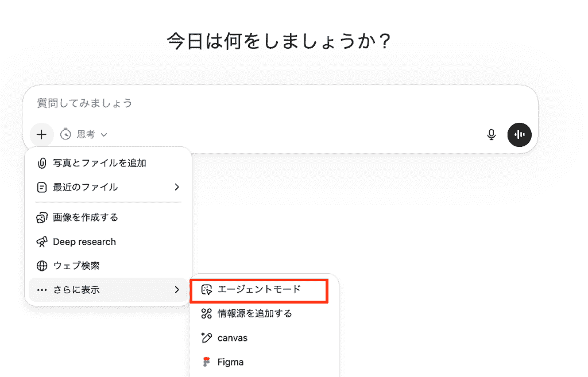588x377 pixels.
Task: Select エージェントモード from the submenu
Action: (x=259, y=290)
